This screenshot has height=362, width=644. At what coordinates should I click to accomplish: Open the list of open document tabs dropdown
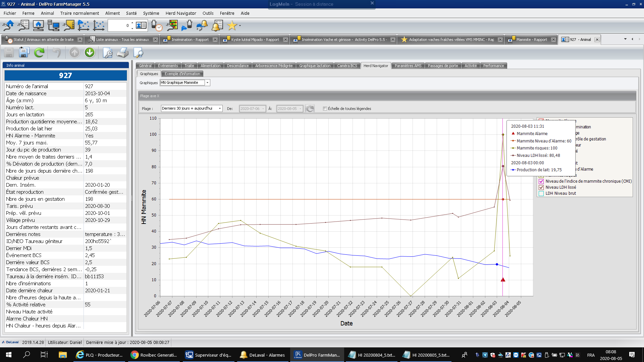(x=625, y=39)
